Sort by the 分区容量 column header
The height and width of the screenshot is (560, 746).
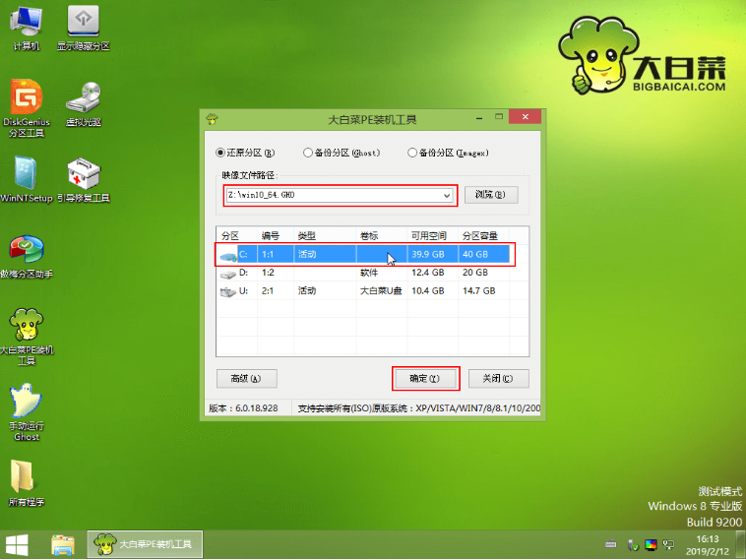484,235
